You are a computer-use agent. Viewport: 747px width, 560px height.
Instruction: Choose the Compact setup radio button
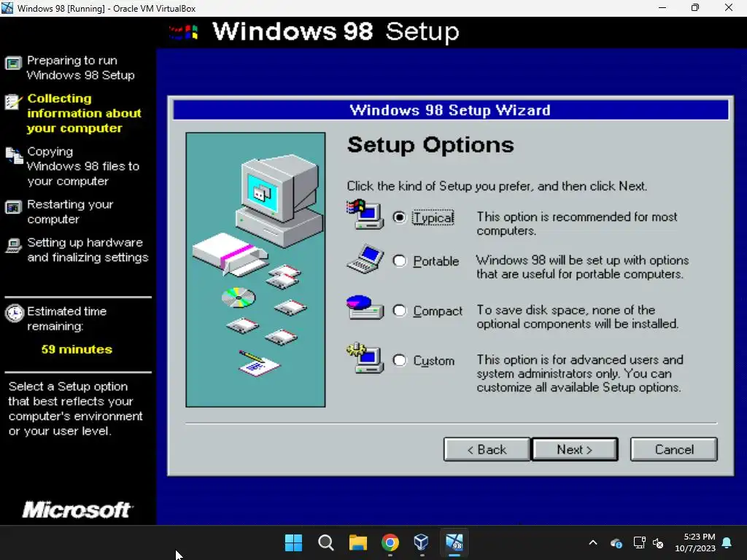click(x=399, y=311)
